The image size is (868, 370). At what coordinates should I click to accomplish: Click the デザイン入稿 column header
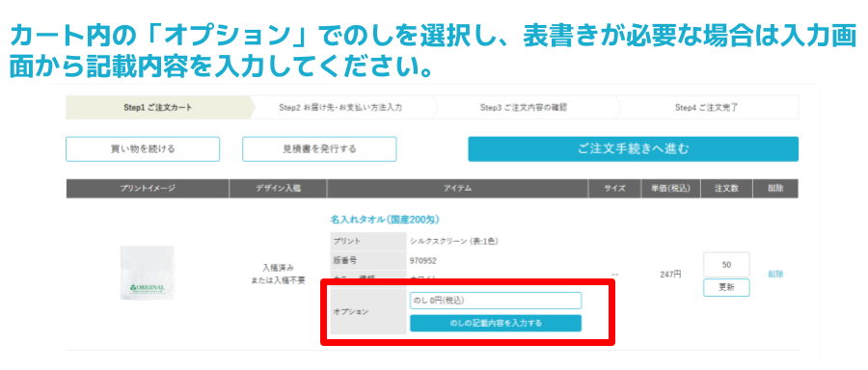278,189
